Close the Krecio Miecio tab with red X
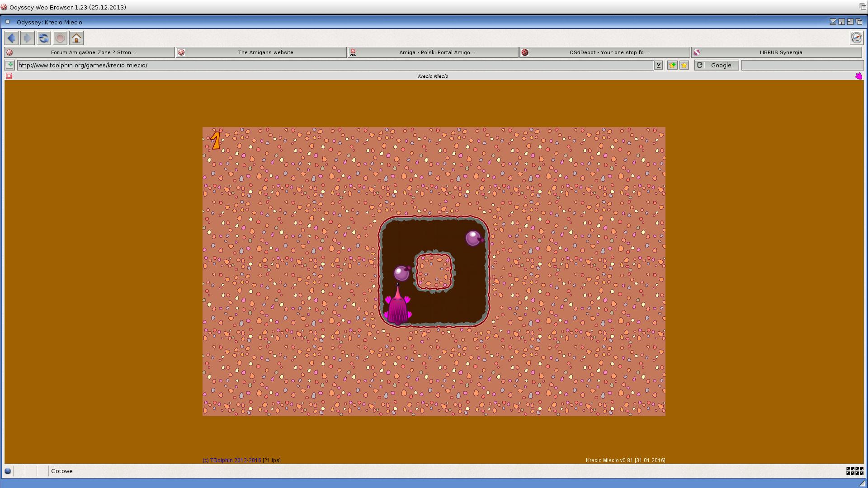Image resolution: width=868 pixels, height=488 pixels. [9, 76]
